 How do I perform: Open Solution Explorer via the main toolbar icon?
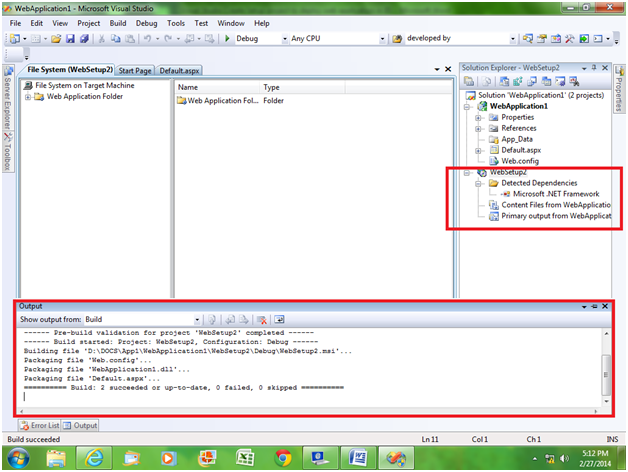point(528,38)
